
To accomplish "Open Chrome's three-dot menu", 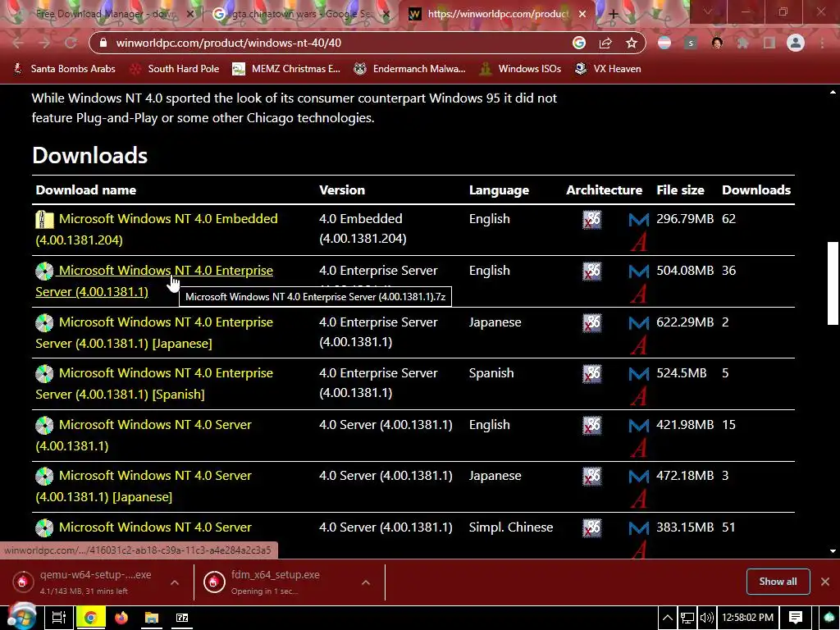I will [822, 43].
